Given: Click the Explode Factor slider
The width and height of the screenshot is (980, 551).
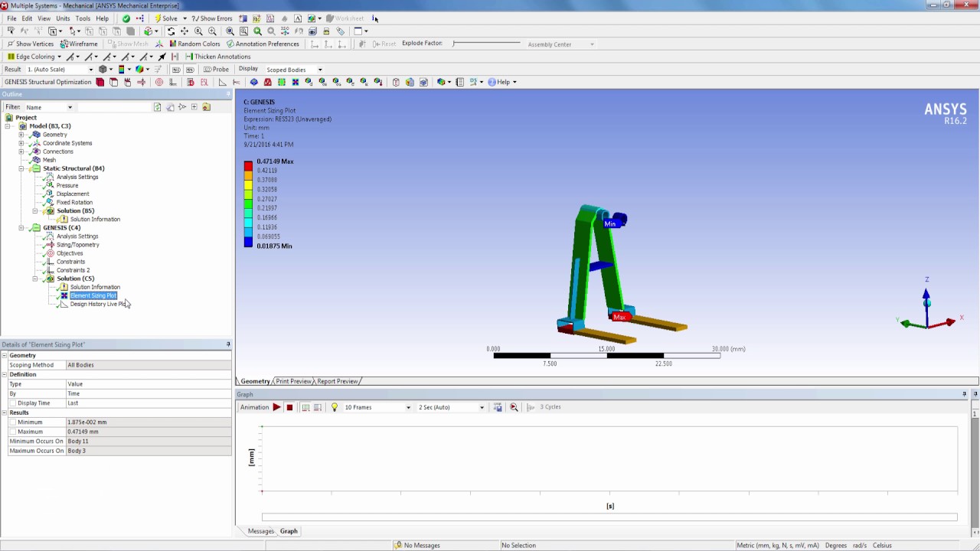Looking at the screenshot, I should [x=486, y=44].
